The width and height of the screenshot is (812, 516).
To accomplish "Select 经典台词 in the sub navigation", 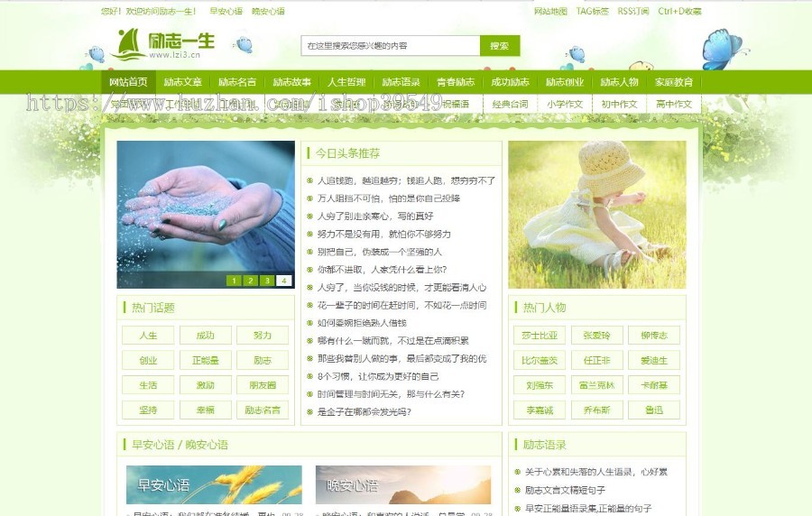I will pos(510,104).
